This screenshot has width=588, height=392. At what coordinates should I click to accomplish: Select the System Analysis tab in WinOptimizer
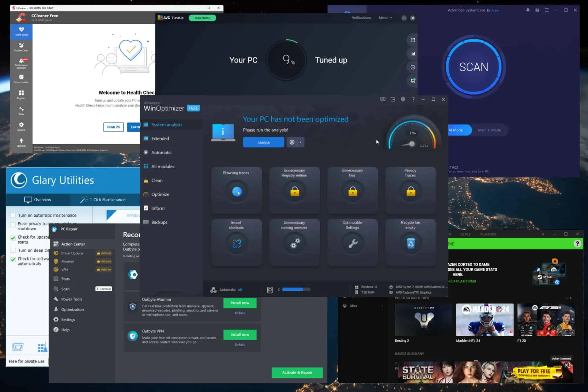click(x=167, y=124)
